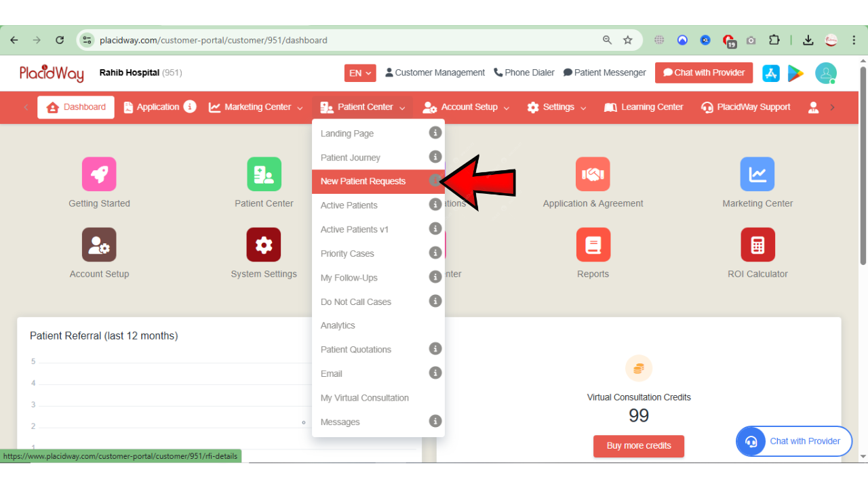Select New Patient Requests from menu
This screenshot has width=868, height=488.
pos(363,181)
